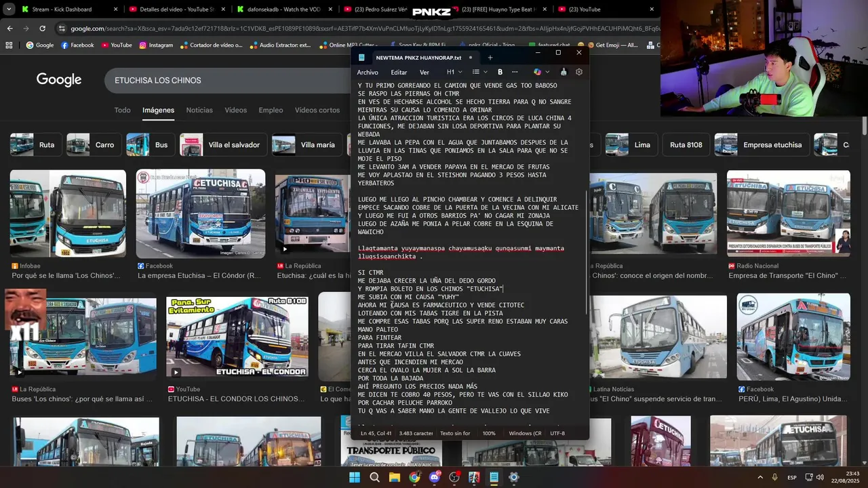Switch to Noticias tab in Google results
Image resolution: width=868 pixels, height=488 pixels.
(199, 110)
